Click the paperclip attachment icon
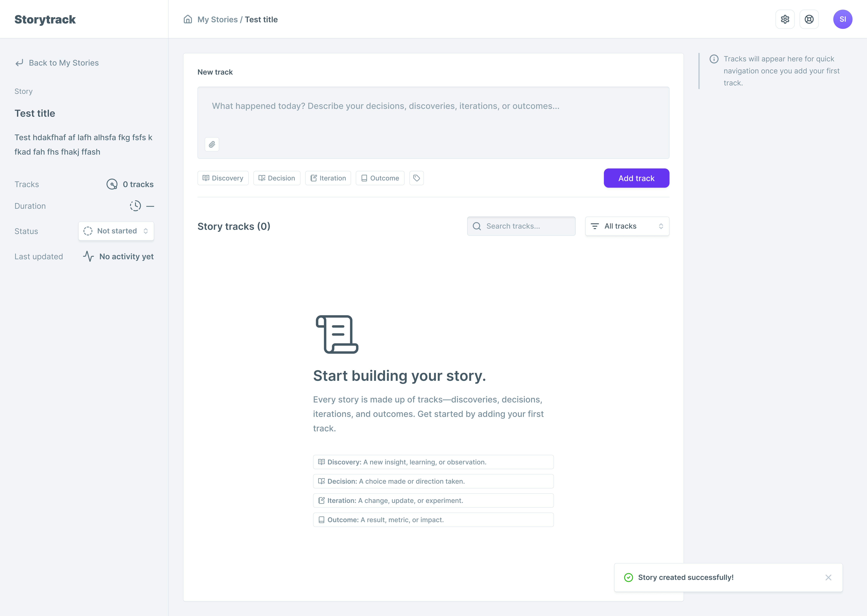This screenshot has width=867, height=616. [212, 144]
